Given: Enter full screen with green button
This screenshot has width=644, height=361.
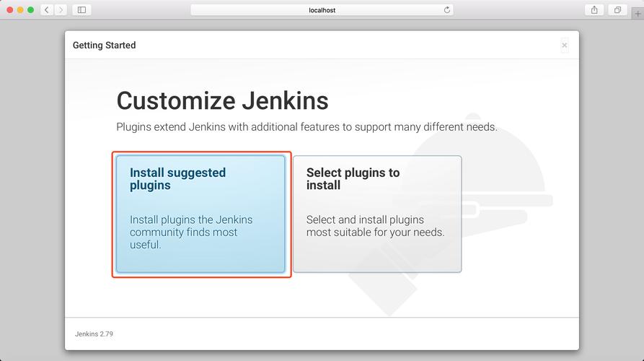Looking at the screenshot, I should [30, 10].
